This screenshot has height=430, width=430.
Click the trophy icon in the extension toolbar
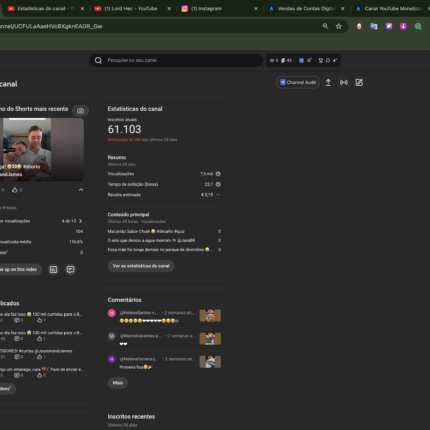321,60
